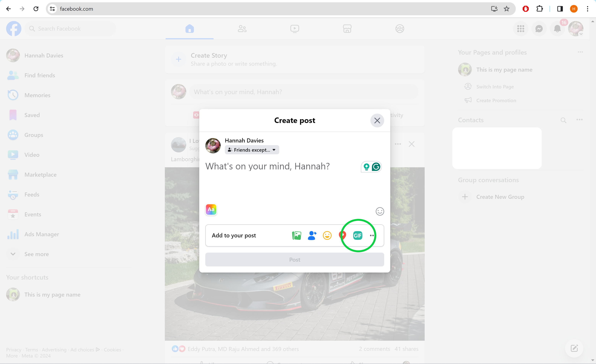
Task: Open Contacts options ellipsis
Action: tap(579, 120)
